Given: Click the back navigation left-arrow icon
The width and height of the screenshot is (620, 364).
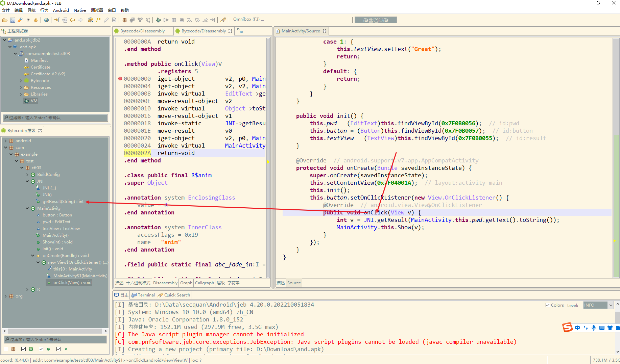Looking at the screenshot, I should [x=72, y=20].
